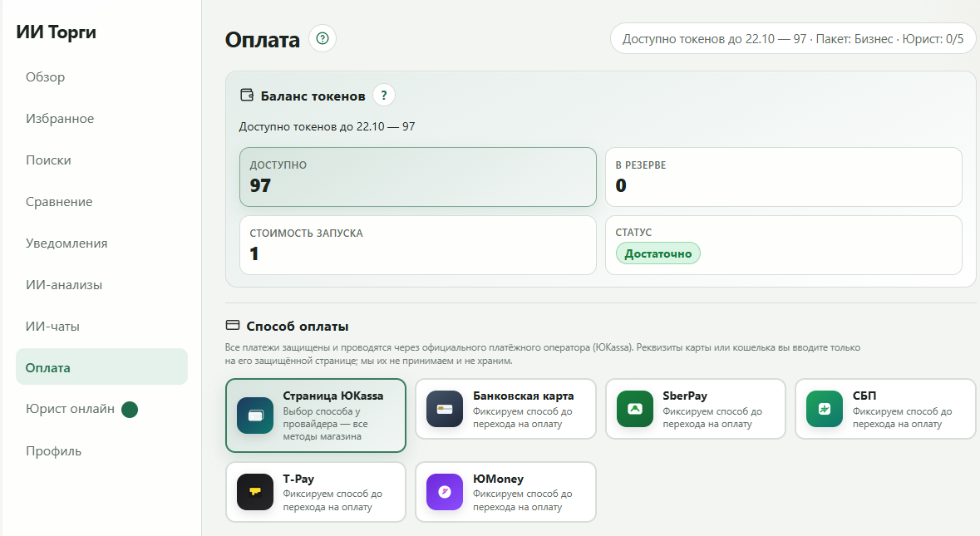This screenshot has width=980, height=536.
Task: Click the СБП payment icon
Action: coord(825,409)
